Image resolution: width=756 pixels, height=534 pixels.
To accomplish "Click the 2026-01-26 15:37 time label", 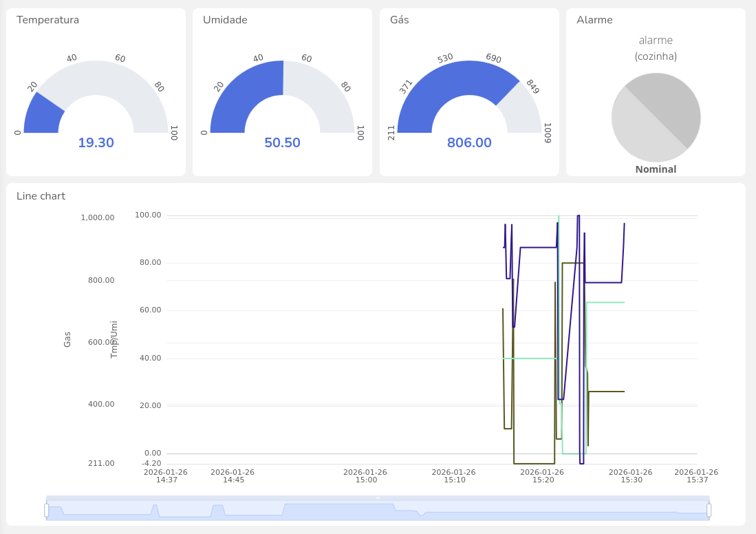I will pos(696,476).
